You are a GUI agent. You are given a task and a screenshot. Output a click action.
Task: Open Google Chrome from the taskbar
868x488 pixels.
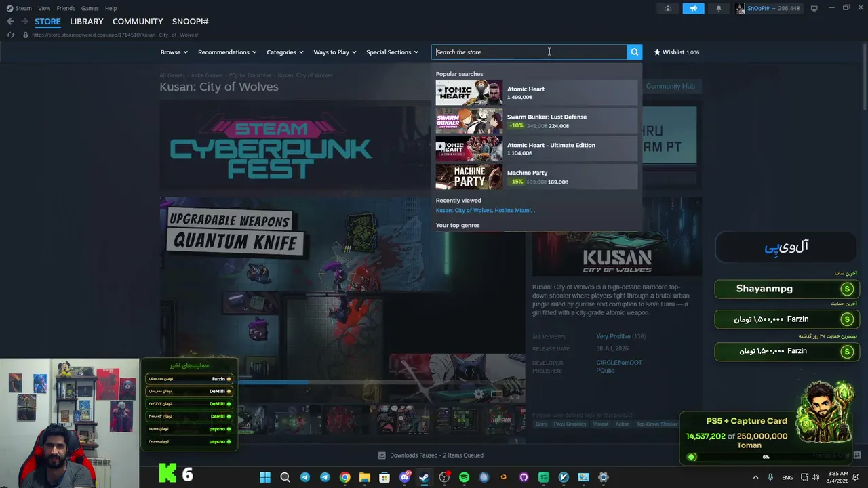(344, 477)
